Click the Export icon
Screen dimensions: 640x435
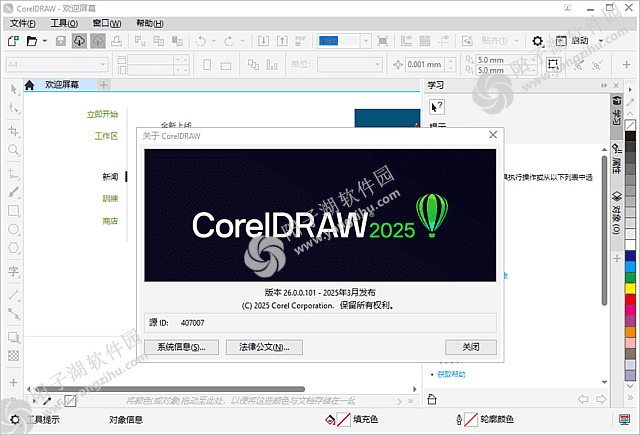point(282,41)
